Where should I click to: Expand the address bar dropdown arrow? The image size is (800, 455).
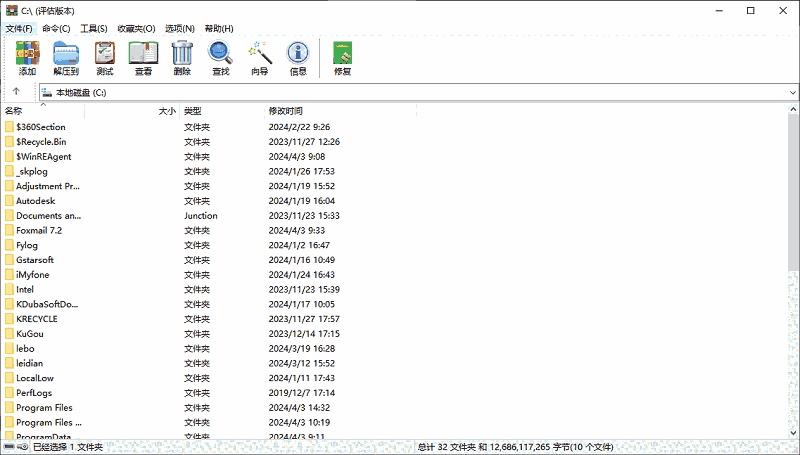[x=792, y=93]
